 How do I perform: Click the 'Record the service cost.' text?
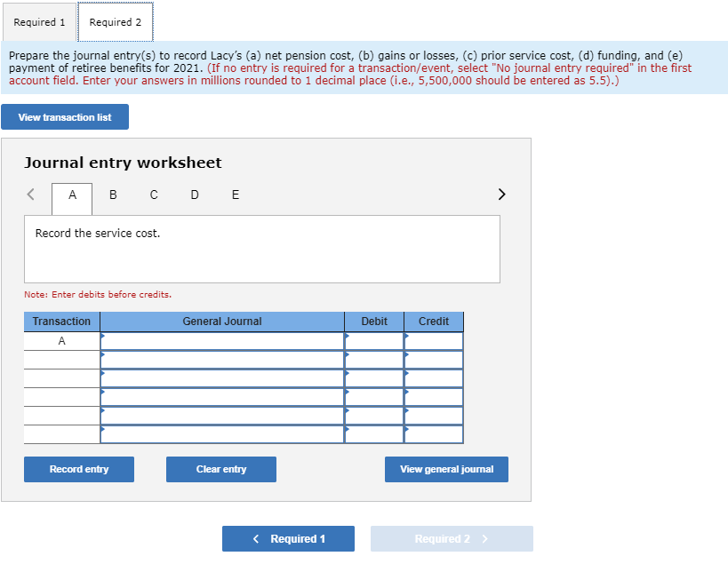98,233
